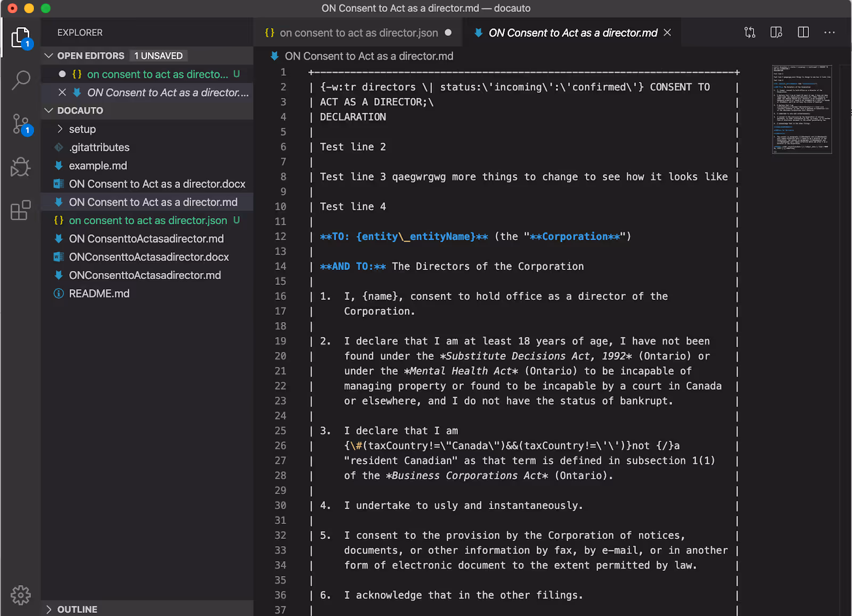The width and height of the screenshot is (852, 616).
Task: Open markdown preview to the side
Action: [x=776, y=32]
